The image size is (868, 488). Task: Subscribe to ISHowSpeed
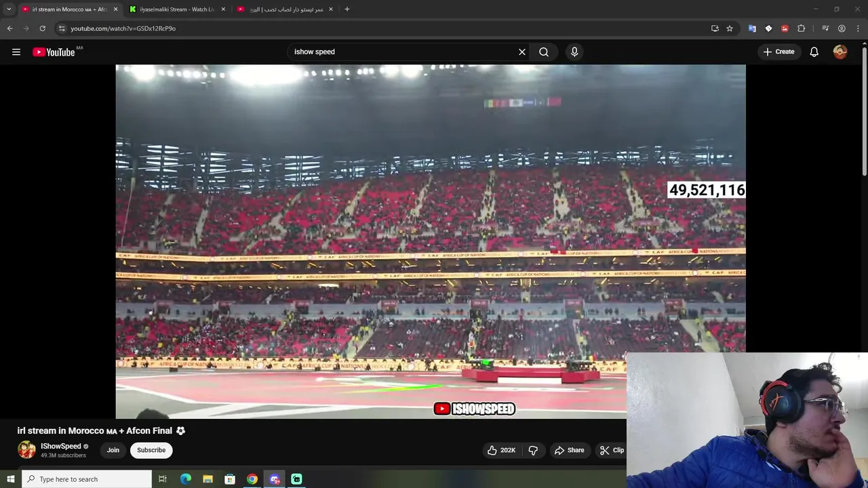tap(151, 450)
